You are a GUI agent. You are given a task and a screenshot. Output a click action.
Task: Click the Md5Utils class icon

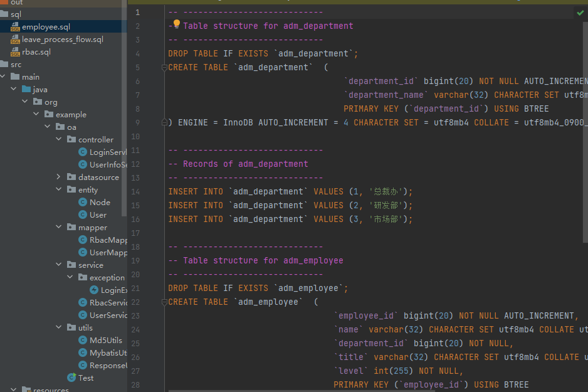(83, 340)
